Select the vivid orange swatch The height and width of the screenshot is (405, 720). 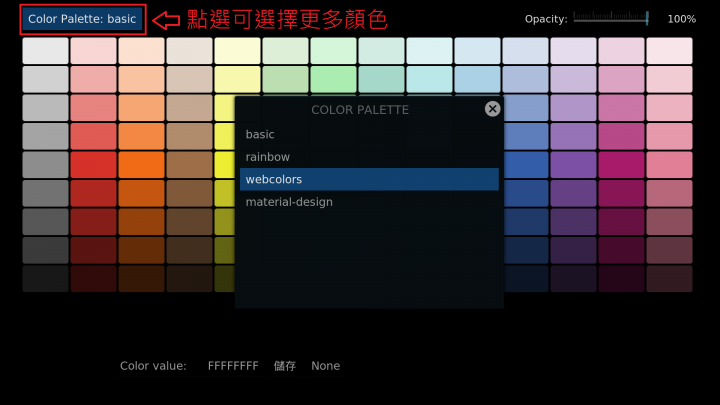141,164
